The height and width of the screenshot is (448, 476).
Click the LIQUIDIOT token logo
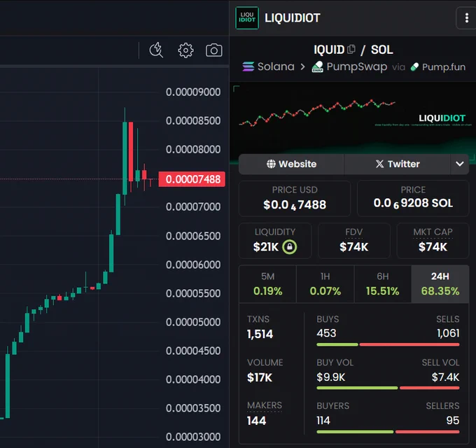[247, 18]
